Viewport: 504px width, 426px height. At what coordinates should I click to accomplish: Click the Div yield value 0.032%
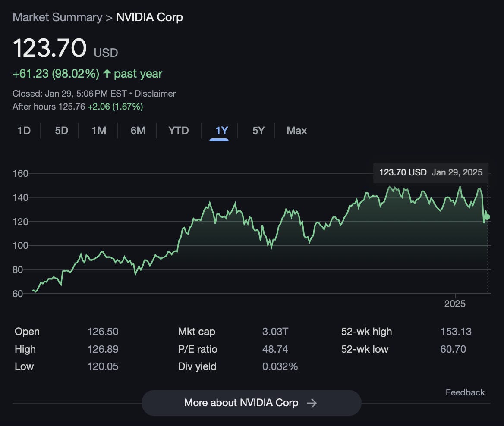(x=280, y=366)
